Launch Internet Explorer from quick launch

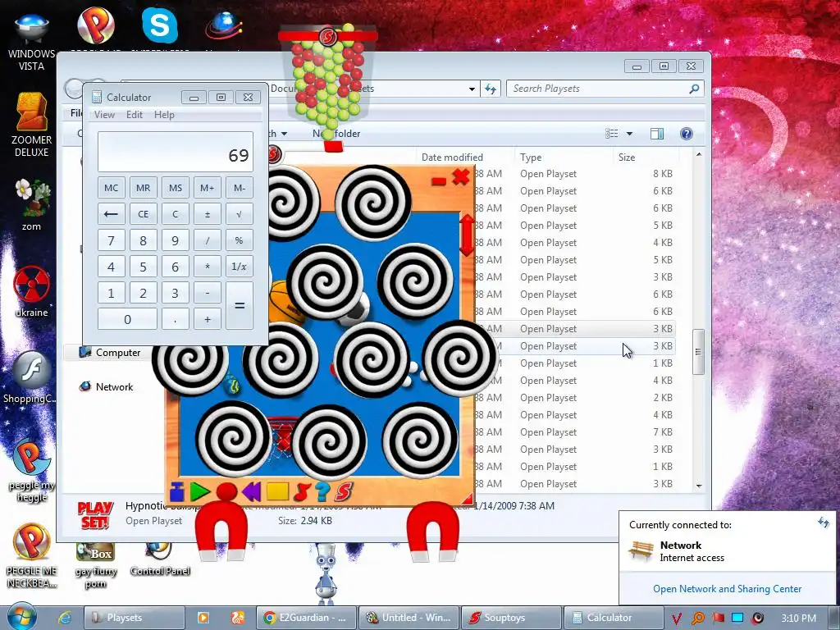click(x=65, y=618)
